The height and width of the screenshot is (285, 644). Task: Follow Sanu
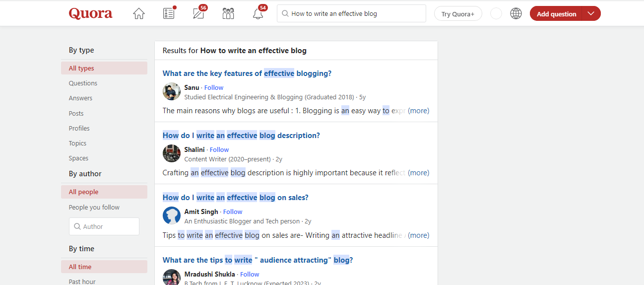click(x=214, y=87)
